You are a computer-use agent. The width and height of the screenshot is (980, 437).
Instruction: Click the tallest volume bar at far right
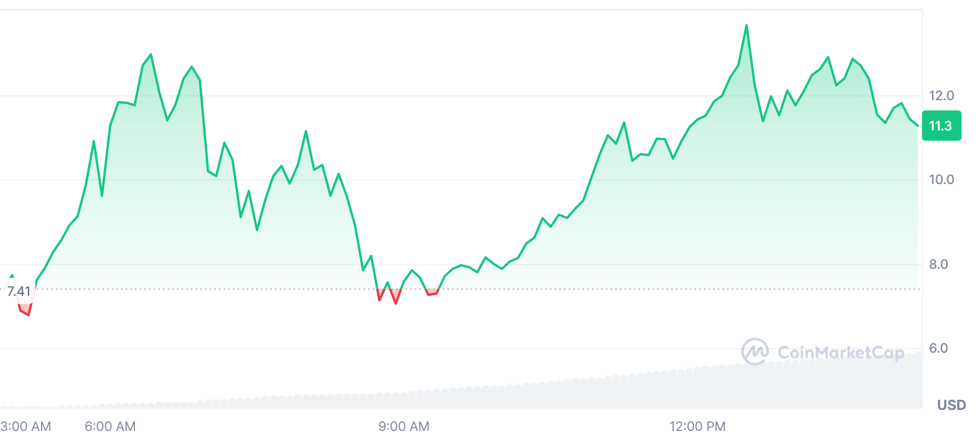[x=918, y=380]
